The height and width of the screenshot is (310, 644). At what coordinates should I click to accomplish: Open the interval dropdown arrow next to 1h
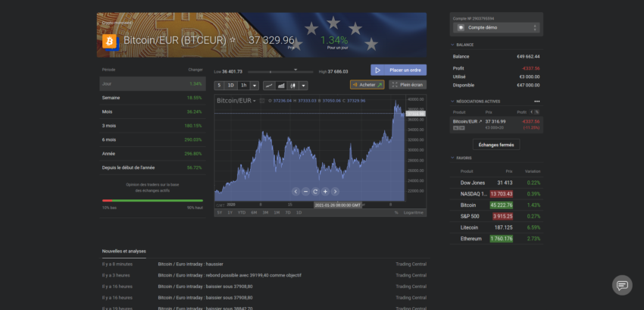click(255, 86)
